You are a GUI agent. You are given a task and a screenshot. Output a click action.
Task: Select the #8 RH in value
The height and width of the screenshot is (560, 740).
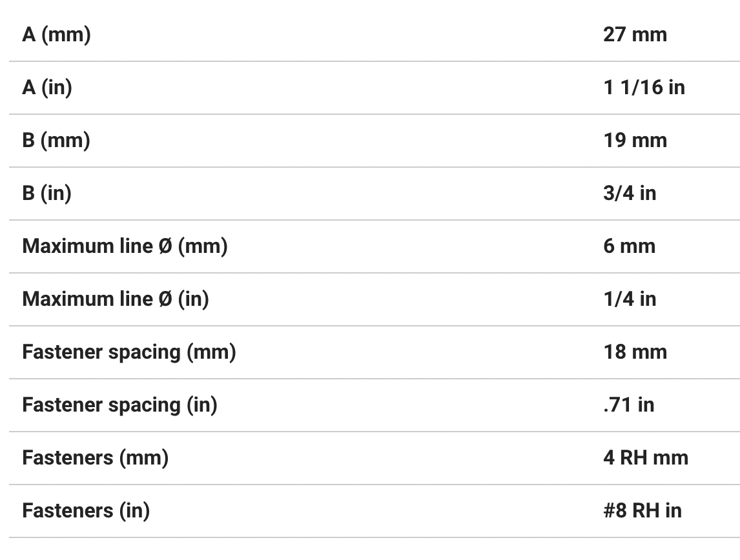coord(642,510)
